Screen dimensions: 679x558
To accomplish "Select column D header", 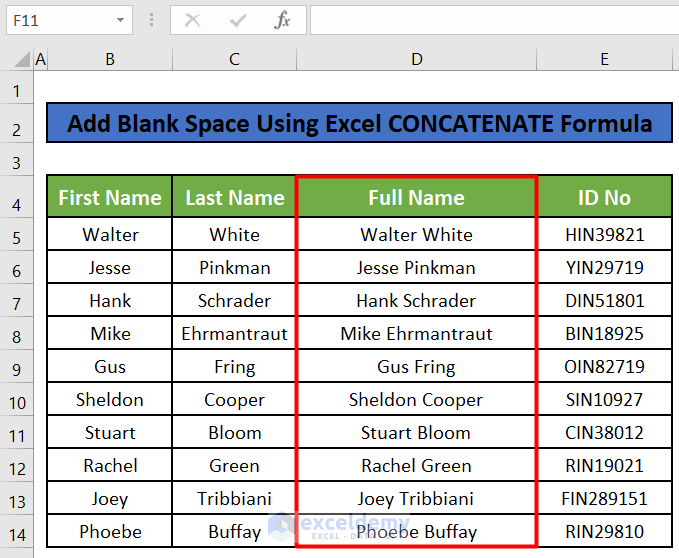I will click(x=417, y=59).
